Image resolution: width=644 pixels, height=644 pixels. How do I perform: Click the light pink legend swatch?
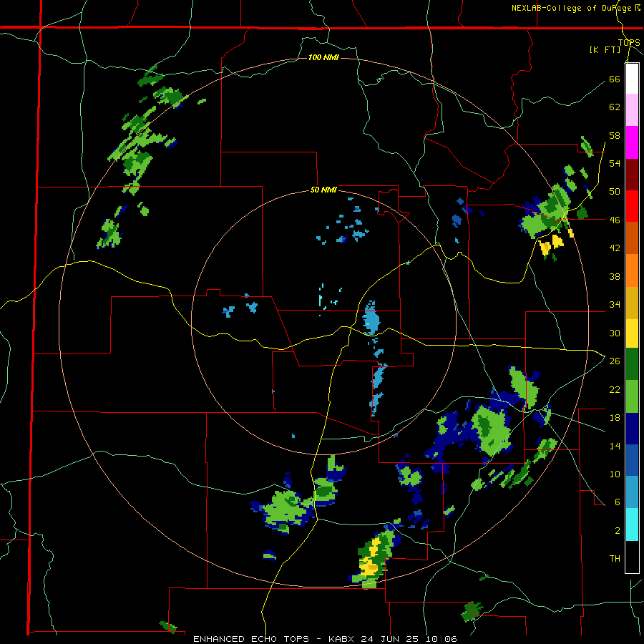pos(632,110)
